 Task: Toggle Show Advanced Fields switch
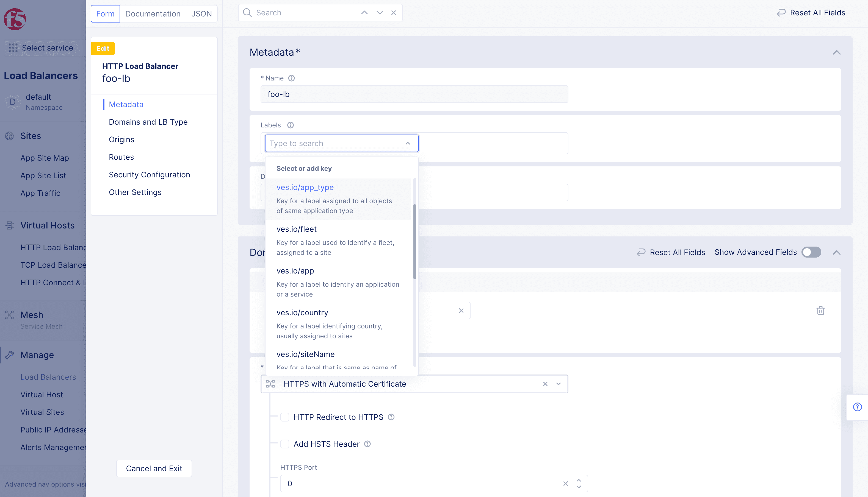coord(811,252)
